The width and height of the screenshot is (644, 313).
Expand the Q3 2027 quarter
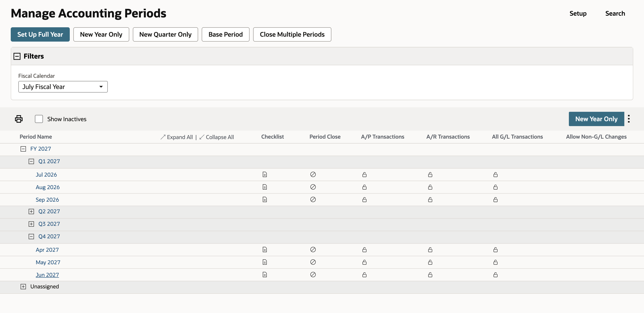[31, 224]
